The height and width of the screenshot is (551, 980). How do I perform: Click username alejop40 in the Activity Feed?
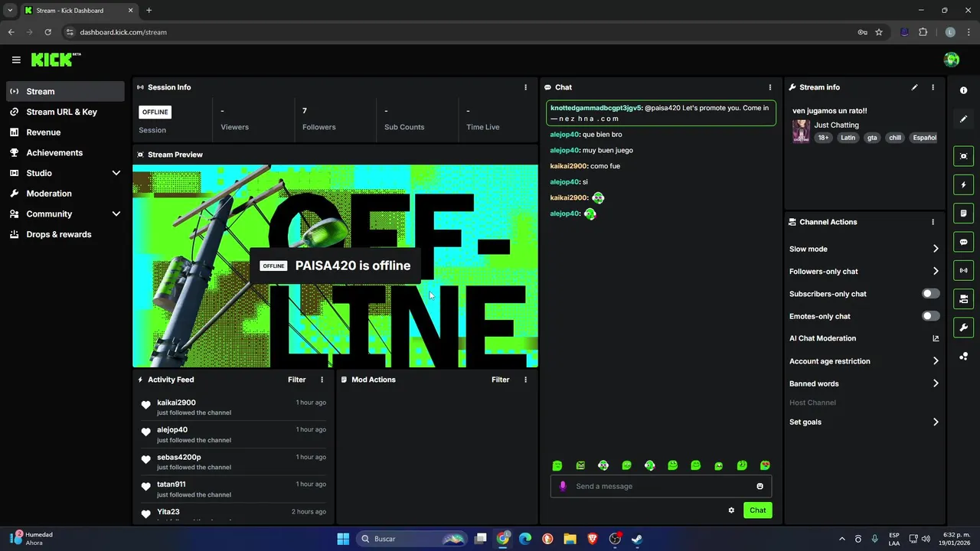[172, 429]
